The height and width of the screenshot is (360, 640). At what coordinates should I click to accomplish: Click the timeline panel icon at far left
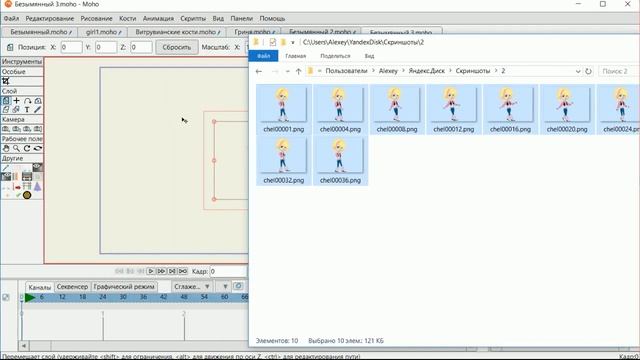pos(6,297)
